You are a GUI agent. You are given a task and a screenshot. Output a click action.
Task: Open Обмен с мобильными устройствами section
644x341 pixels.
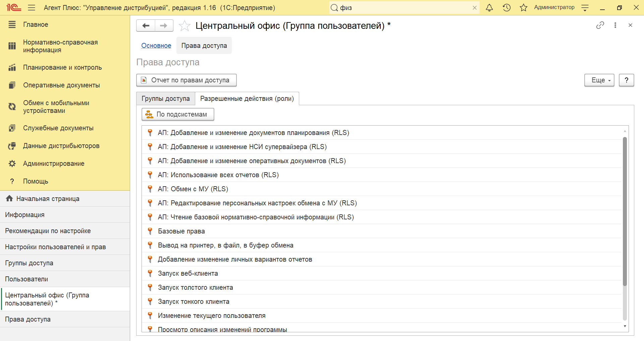(65, 107)
